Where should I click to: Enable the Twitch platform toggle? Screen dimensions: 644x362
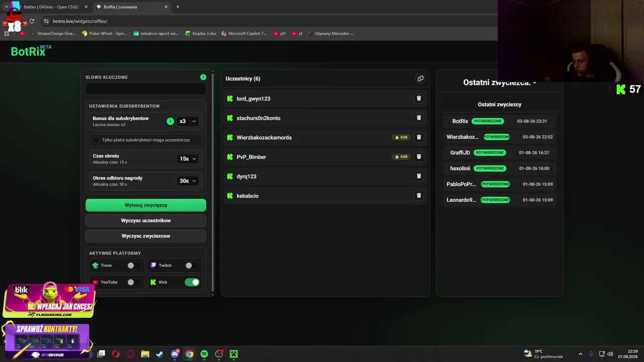point(192,265)
